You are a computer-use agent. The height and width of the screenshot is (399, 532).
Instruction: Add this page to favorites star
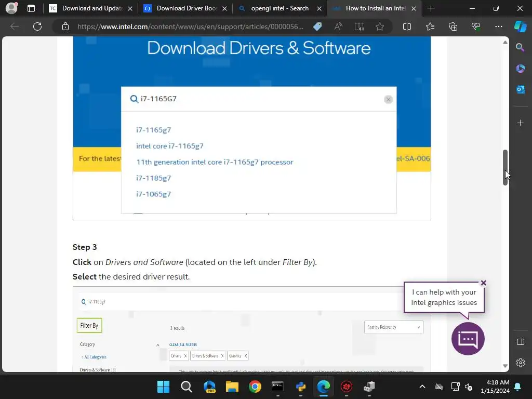click(x=380, y=26)
